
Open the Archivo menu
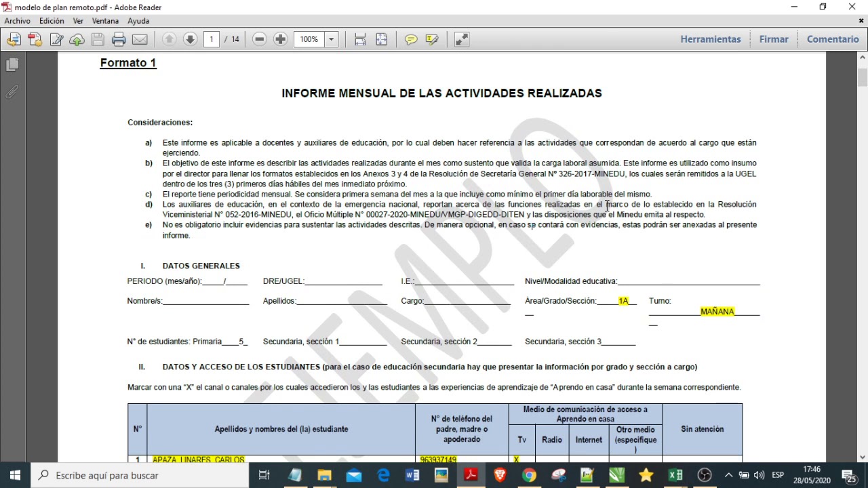click(18, 21)
